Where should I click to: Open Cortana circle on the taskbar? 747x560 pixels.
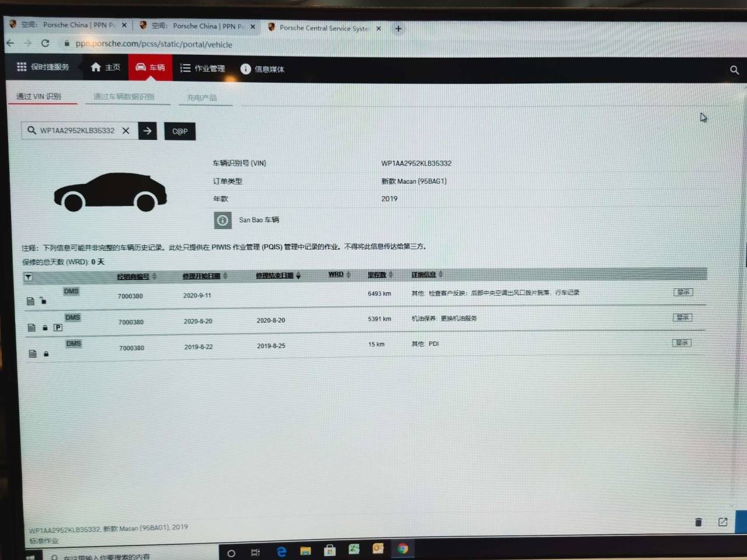click(231, 552)
